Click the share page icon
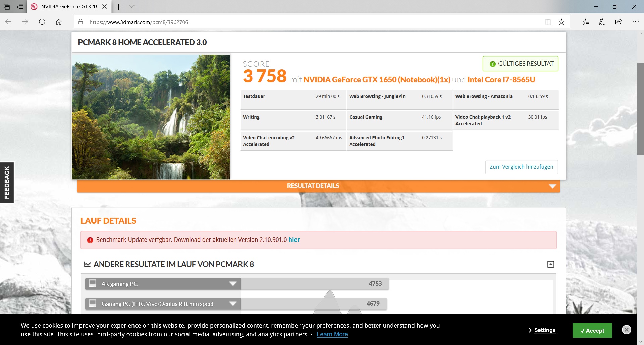Image resolution: width=644 pixels, height=345 pixels. [x=619, y=22]
